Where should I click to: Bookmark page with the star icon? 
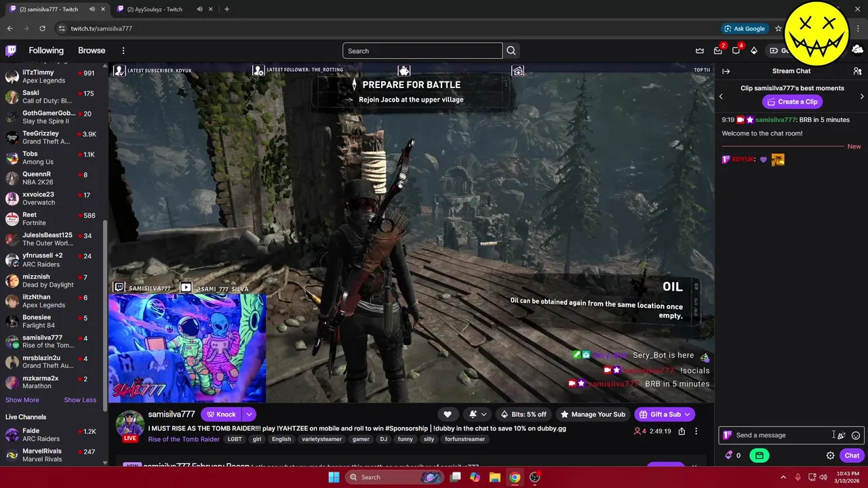[778, 28]
